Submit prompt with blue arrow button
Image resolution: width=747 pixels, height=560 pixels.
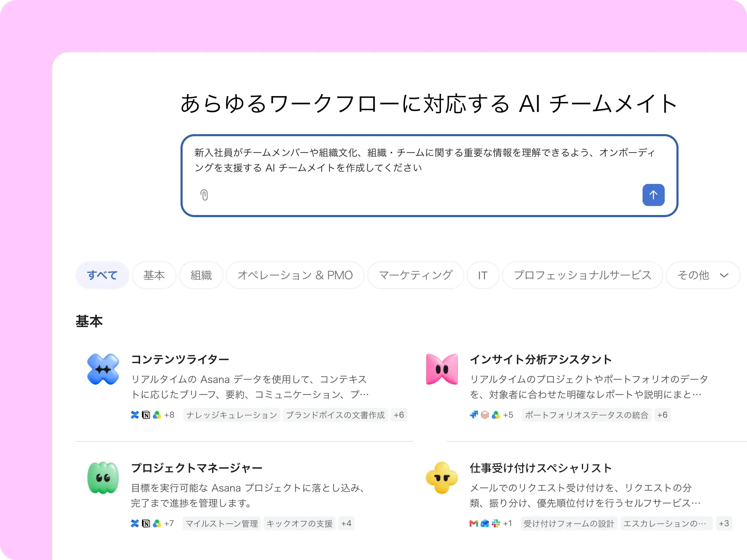[x=653, y=195]
